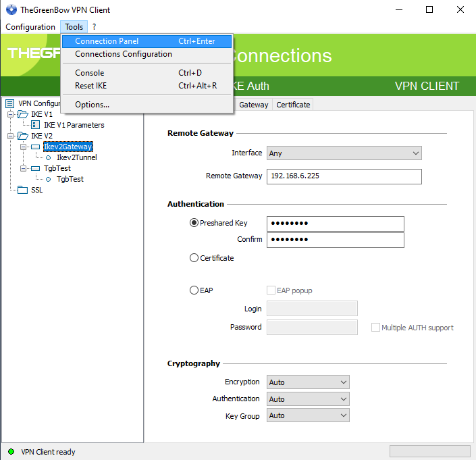Image resolution: width=476 pixels, height=460 pixels.
Task: Click the green VPN status indicator
Action: click(x=11, y=451)
